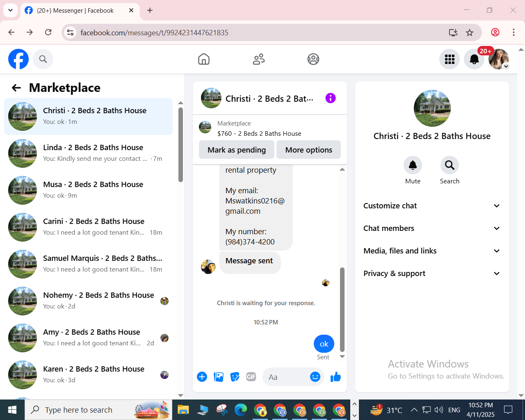
Task: Click the conversation list scrollbar thumb
Action: (x=180, y=144)
